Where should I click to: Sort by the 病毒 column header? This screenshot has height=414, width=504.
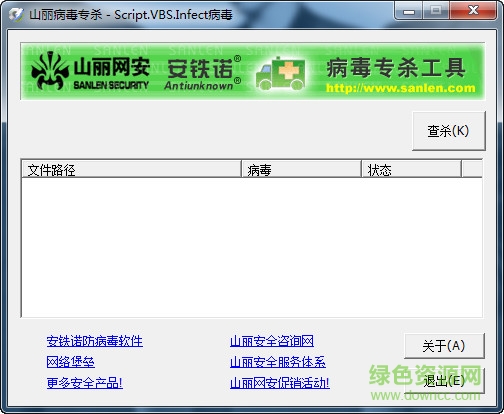click(301, 170)
